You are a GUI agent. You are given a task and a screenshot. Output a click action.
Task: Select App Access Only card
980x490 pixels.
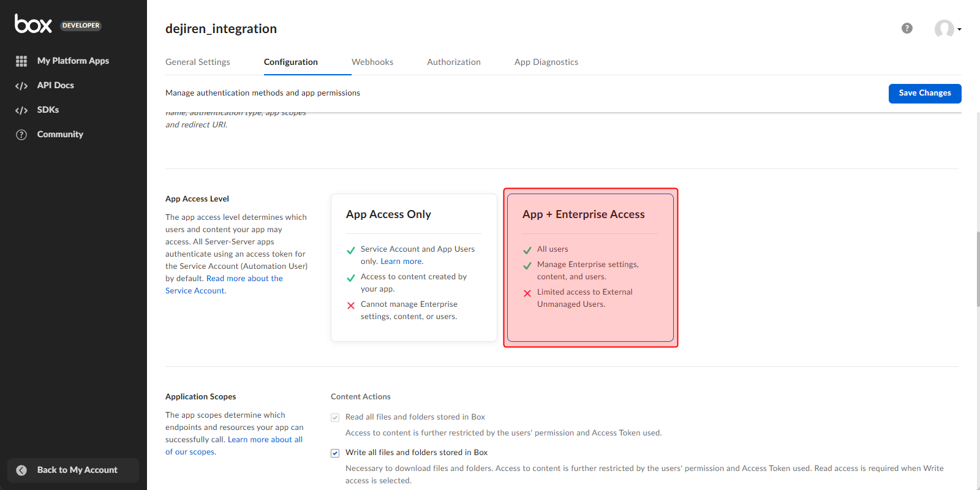[414, 268]
